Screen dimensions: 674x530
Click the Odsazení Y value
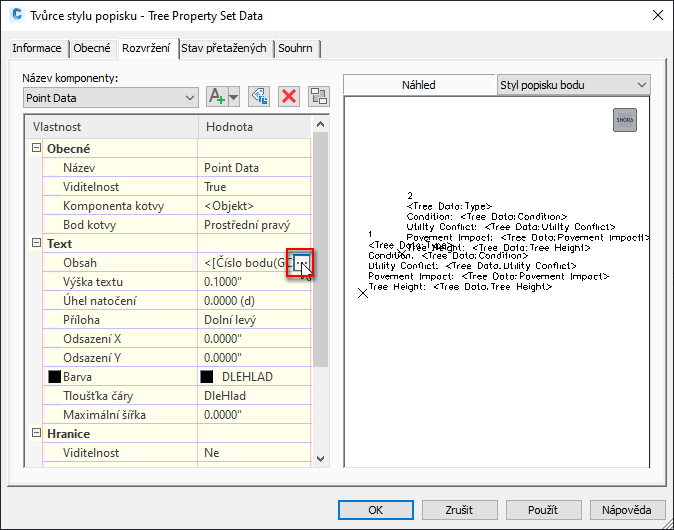(254, 357)
